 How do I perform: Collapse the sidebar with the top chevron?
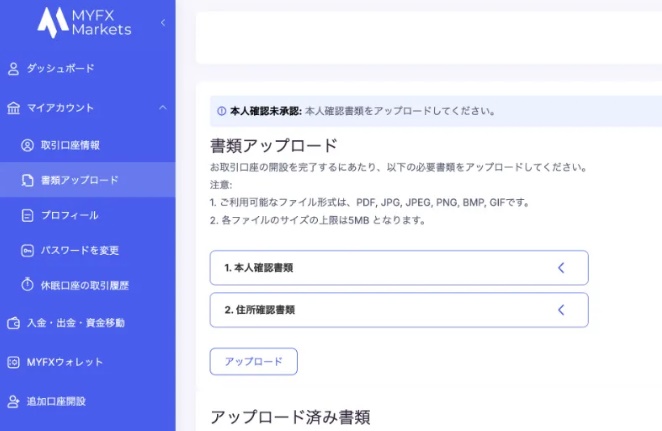coord(163,22)
